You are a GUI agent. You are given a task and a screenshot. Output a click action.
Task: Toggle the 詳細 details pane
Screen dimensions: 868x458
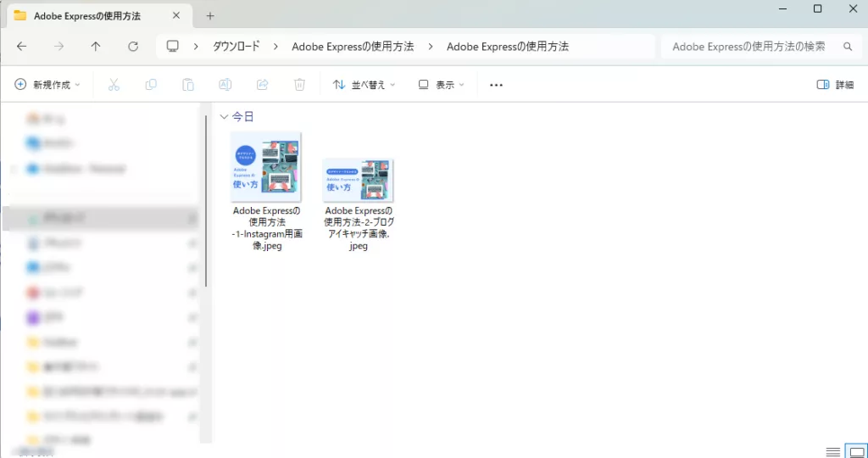pos(835,85)
